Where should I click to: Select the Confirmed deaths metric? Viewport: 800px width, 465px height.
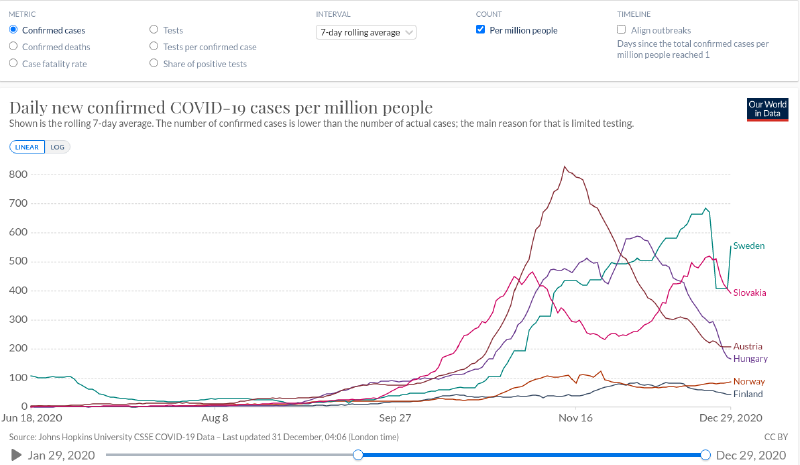12,46
